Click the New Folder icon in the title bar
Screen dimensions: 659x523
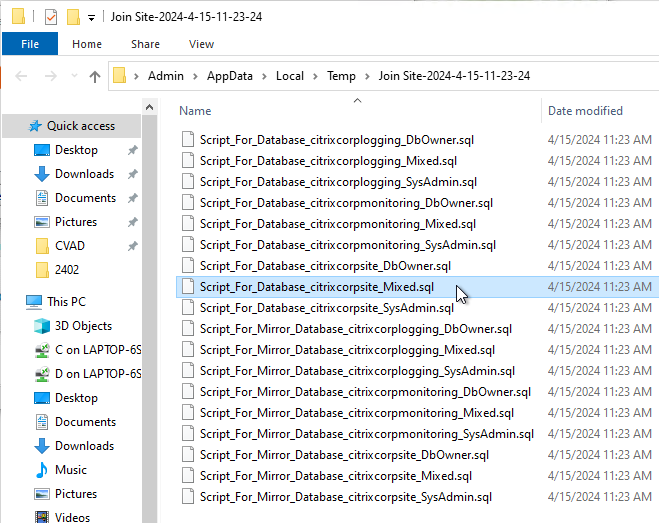pos(73,17)
